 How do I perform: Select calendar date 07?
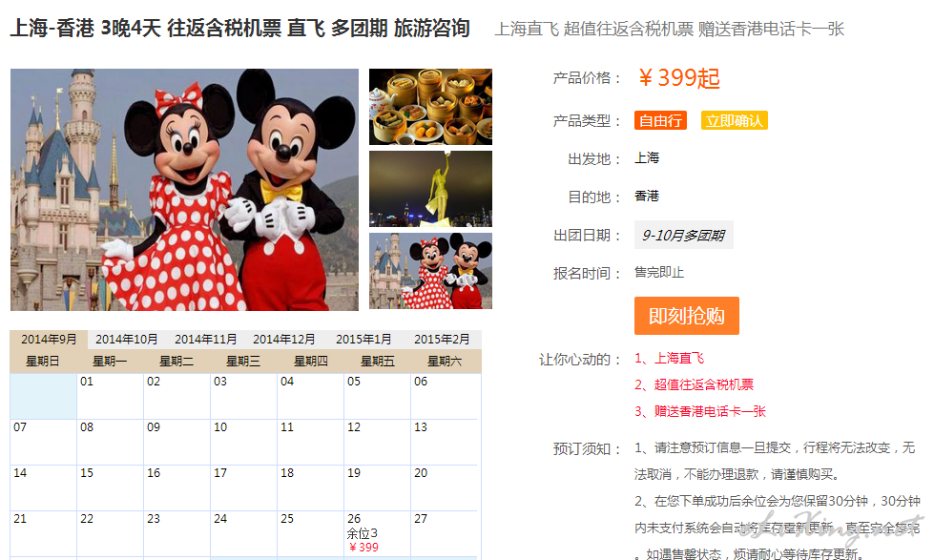[44, 442]
